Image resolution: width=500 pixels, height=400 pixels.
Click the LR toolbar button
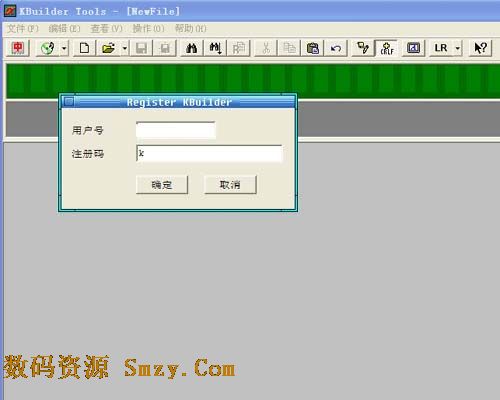point(441,48)
